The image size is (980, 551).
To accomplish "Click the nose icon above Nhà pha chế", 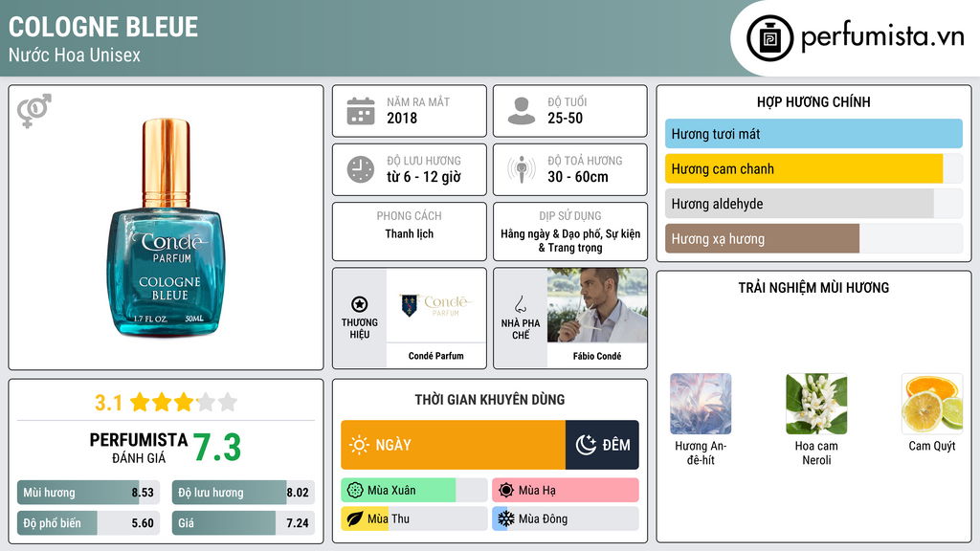I will (x=520, y=304).
